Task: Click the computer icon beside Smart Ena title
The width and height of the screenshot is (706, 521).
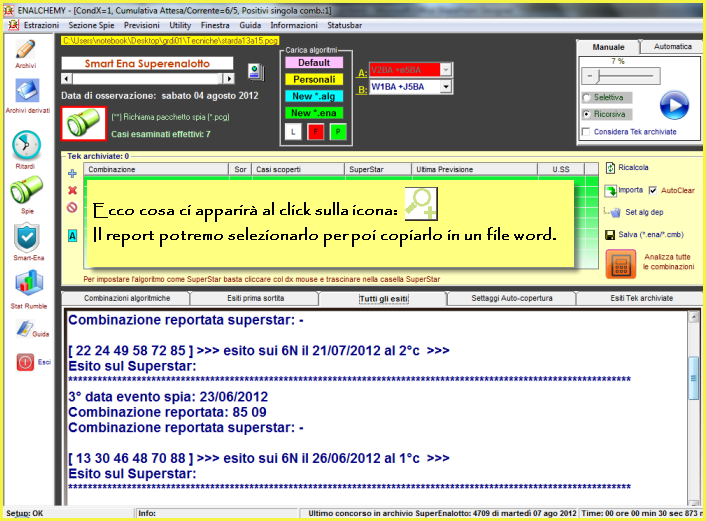Action: (x=256, y=72)
